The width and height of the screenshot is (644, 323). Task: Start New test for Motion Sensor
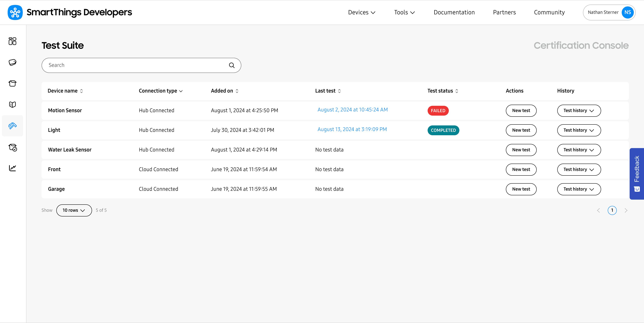tap(521, 111)
